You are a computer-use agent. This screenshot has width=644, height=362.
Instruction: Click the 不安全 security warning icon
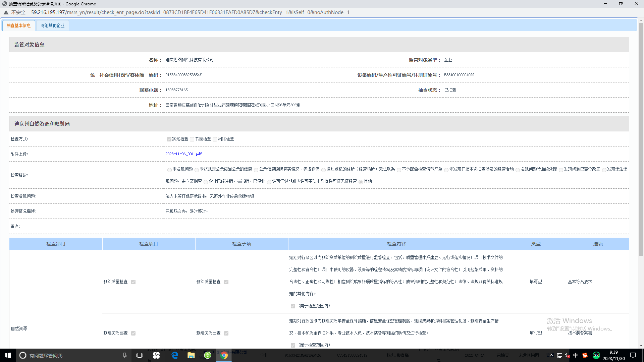[6, 12]
